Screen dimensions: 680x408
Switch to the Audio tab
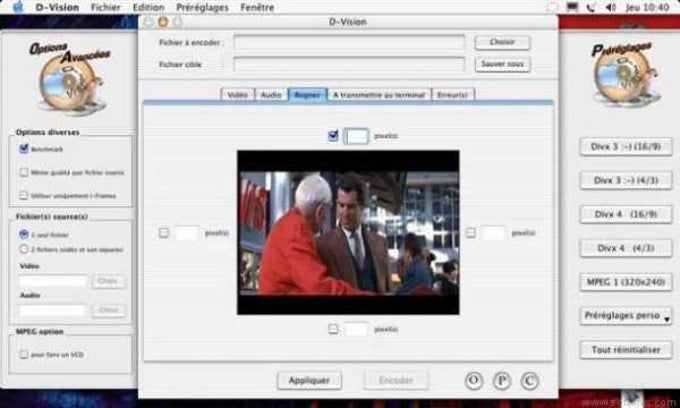[271, 95]
